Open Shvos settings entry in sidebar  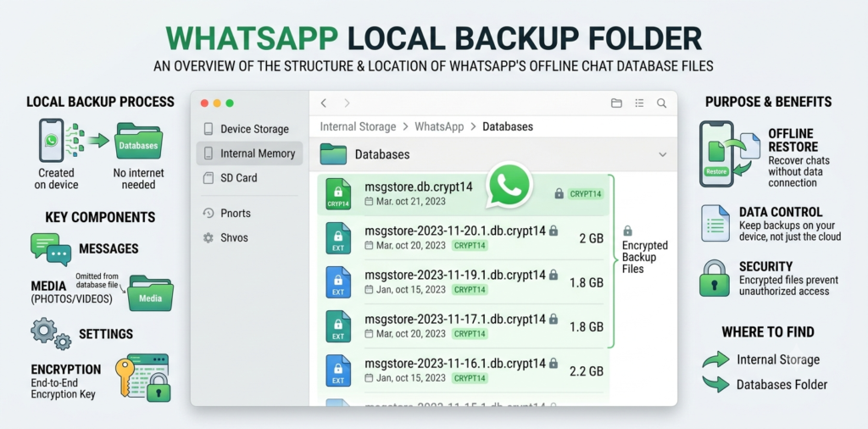249,237
